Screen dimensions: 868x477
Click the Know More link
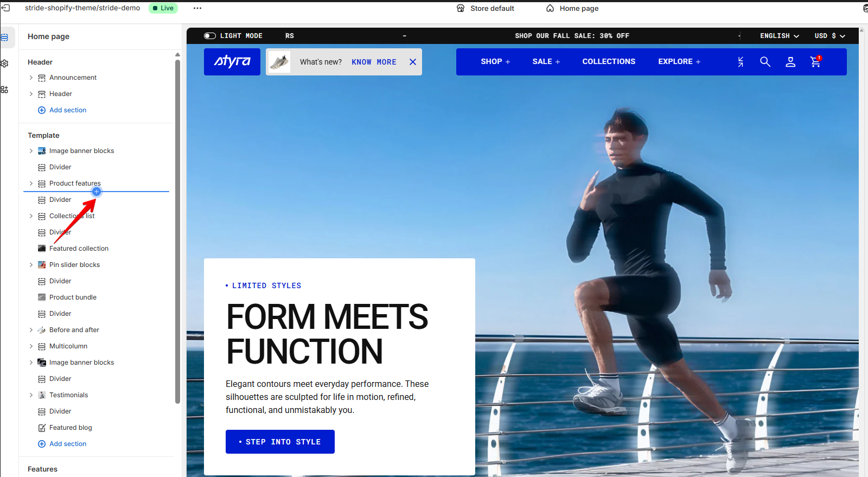pyautogui.click(x=374, y=62)
